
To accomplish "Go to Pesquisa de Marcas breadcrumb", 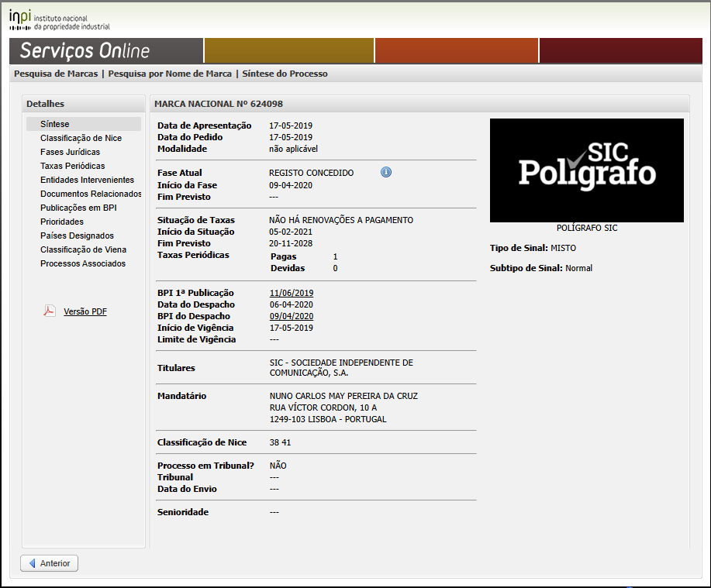I will [x=56, y=74].
